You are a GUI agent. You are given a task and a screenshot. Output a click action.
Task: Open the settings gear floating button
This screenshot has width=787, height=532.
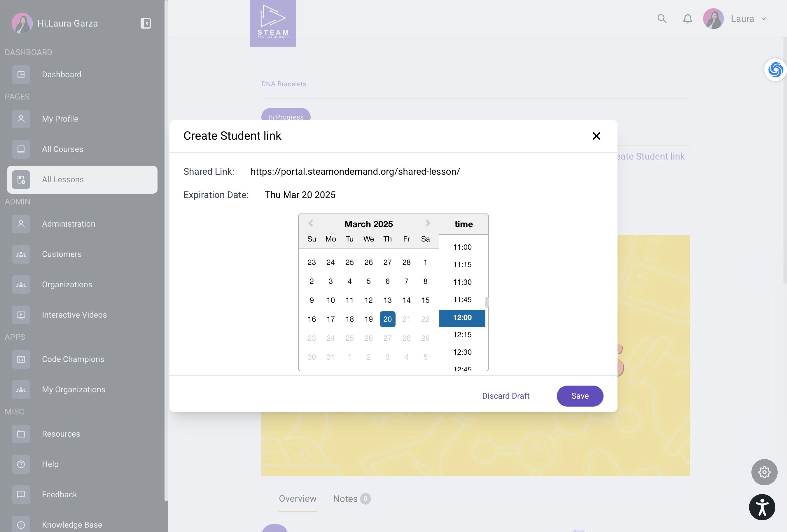tap(764, 472)
